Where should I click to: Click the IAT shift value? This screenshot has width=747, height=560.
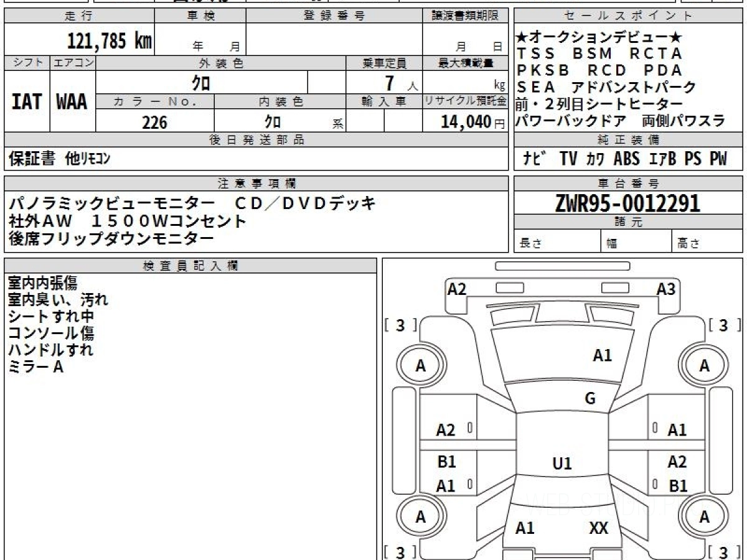[x=27, y=102]
